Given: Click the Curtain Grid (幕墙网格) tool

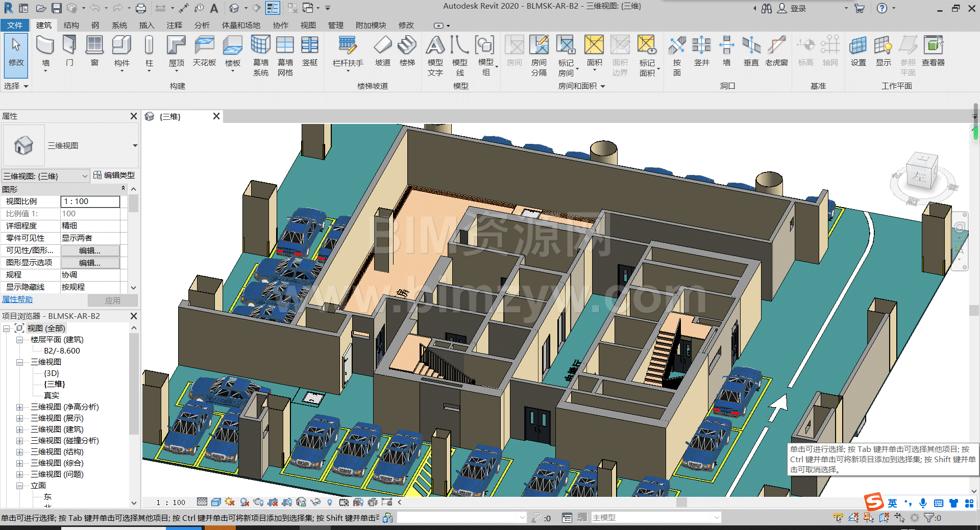Looking at the screenshot, I should coord(285,55).
